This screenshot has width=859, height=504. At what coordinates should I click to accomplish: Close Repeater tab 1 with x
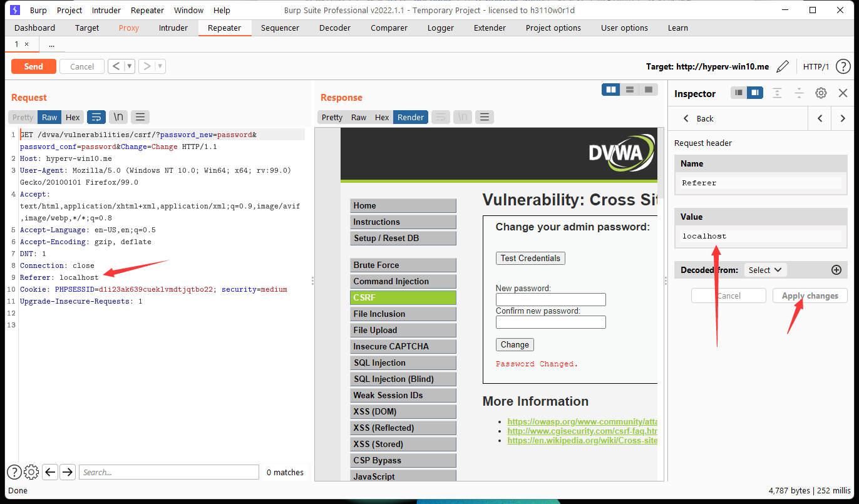26,44
